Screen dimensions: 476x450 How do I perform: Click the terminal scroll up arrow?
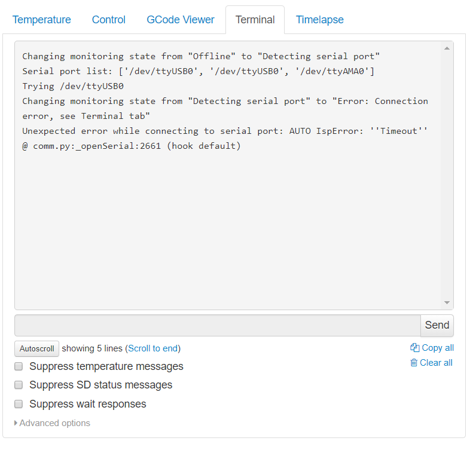click(447, 48)
